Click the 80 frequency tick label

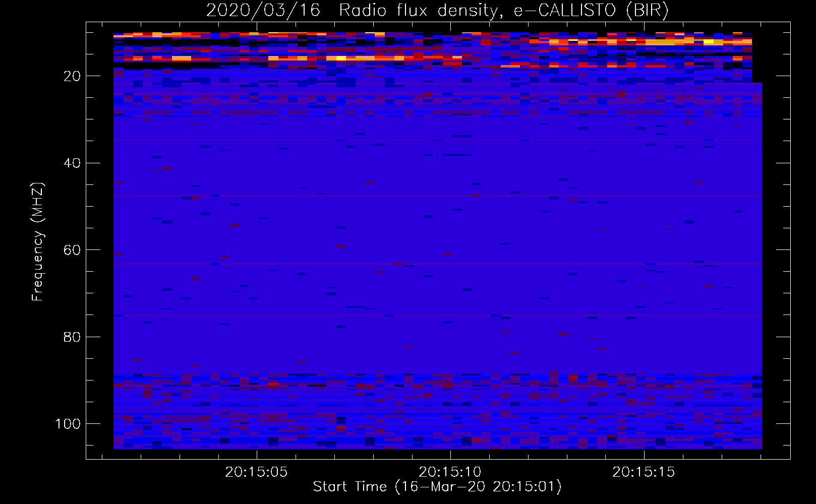[72, 337]
